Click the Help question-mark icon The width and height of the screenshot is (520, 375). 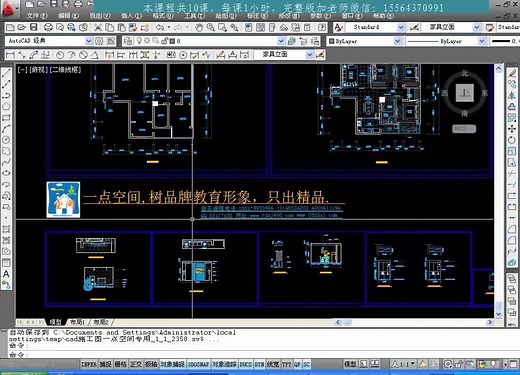(x=322, y=27)
